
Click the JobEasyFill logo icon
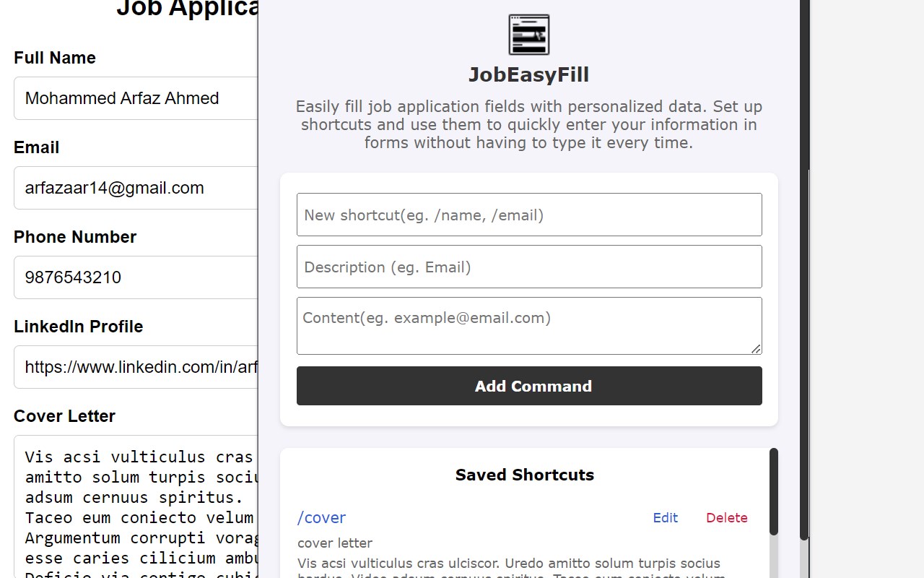(529, 35)
